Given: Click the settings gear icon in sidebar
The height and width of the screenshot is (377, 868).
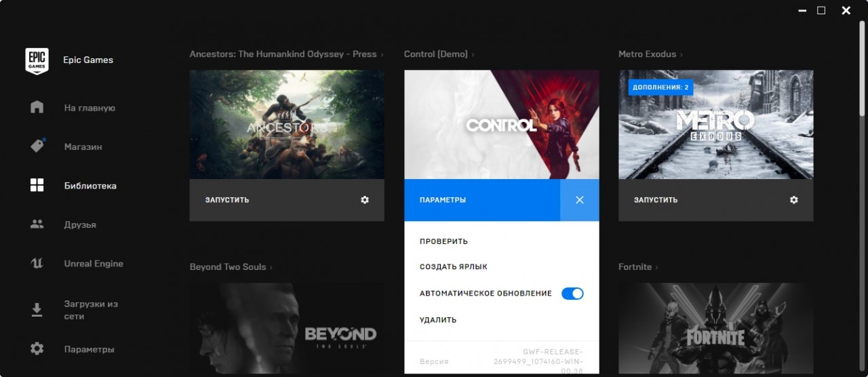Looking at the screenshot, I should pos(37,349).
